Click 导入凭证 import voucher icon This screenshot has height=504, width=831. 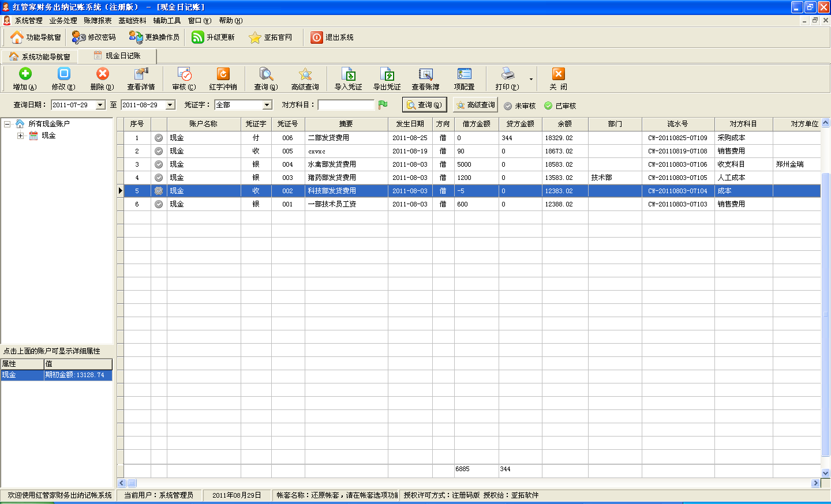(348, 74)
